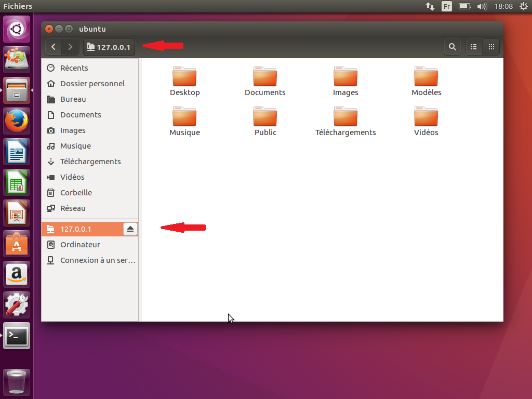532x399 pixels.
Task: Open the Fr keyboard layout indicator
Action: [447, 6]
